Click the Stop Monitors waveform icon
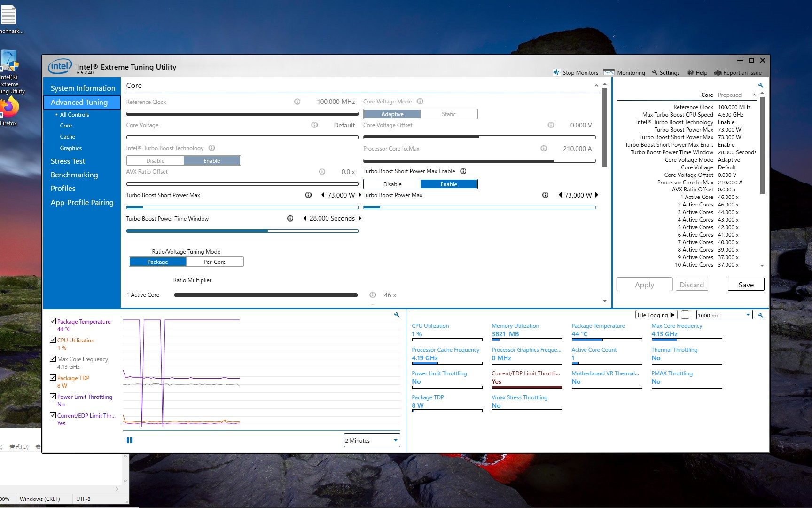 click(x=557, y=72)
